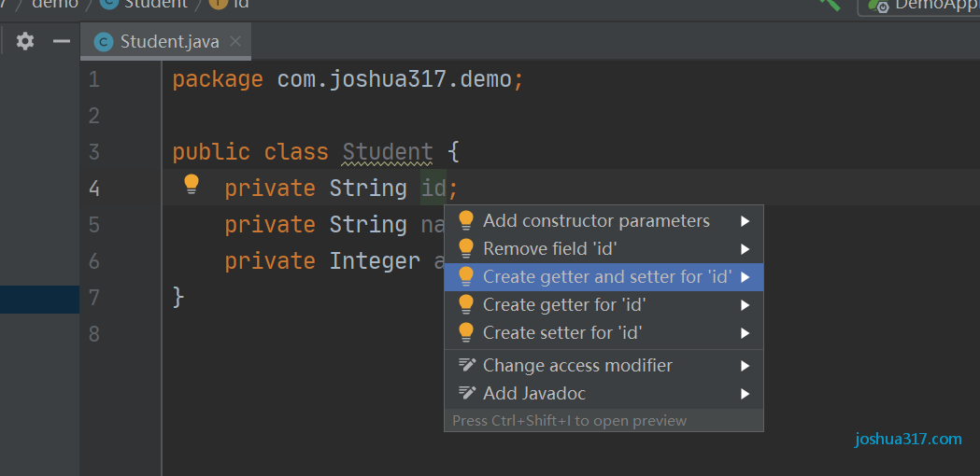
Task: Click pencil icon beside 'Change access modifier'
Action: 467,365
